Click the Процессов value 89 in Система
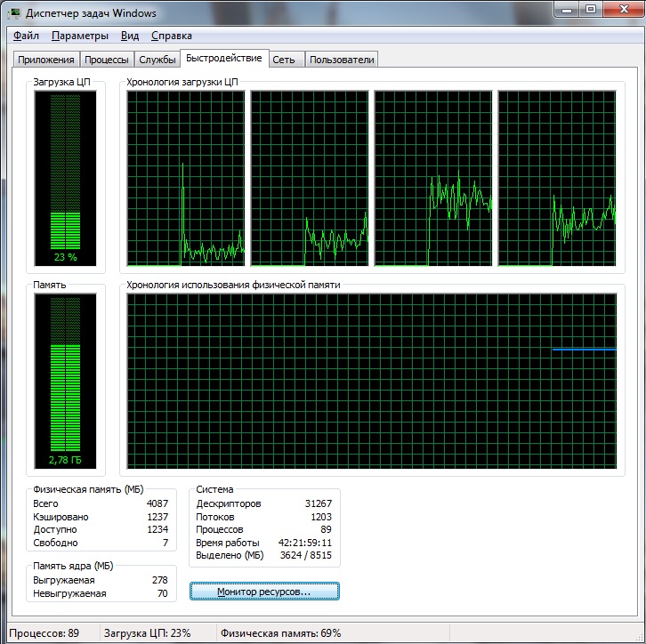This screenshot has height=644, width=646. [x=326, y=529]
